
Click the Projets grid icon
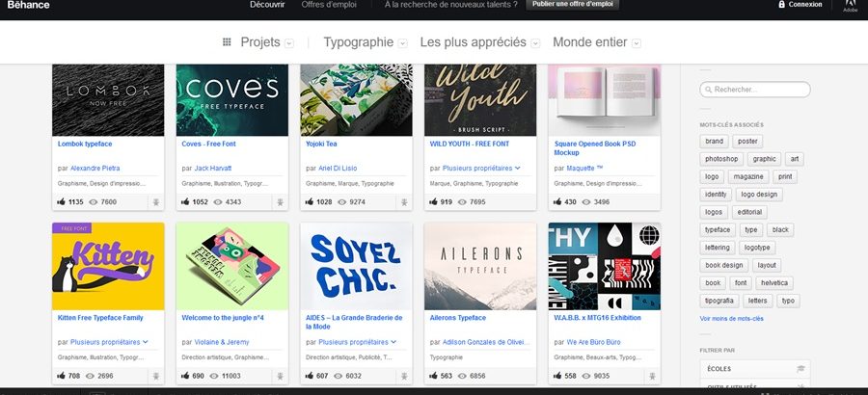(x=227, y=42)
